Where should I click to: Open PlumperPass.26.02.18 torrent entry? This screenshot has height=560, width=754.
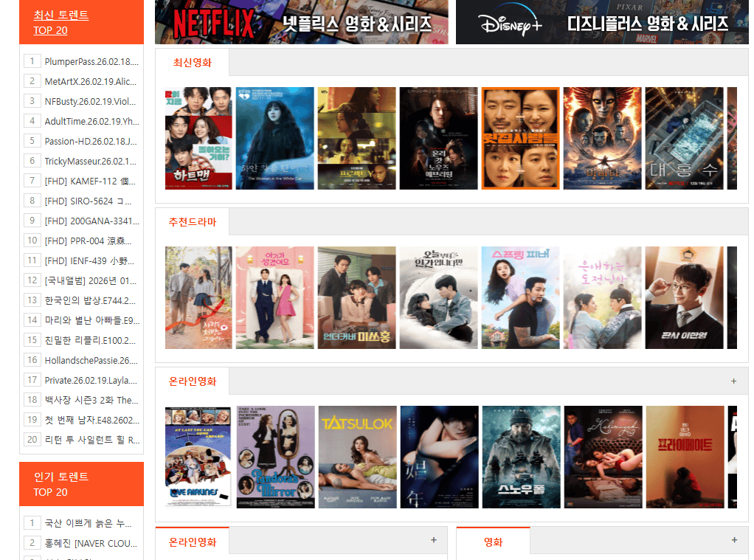coord(91,61)
